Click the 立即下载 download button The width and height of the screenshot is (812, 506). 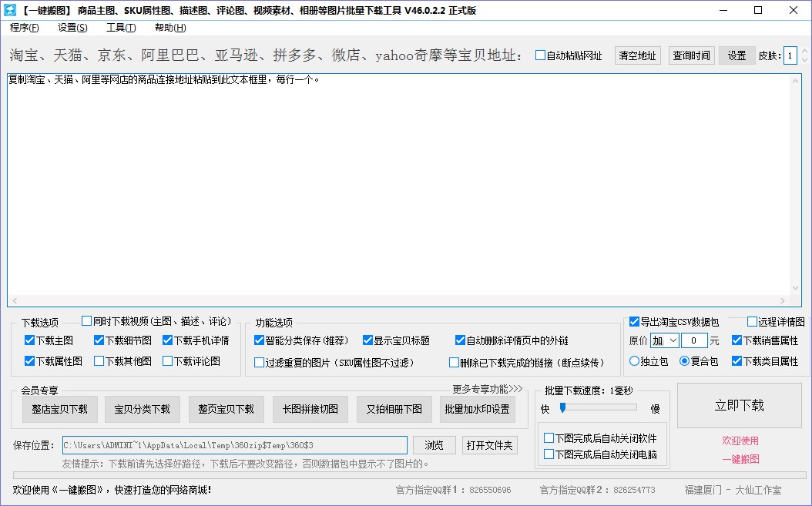click(739, 406)
